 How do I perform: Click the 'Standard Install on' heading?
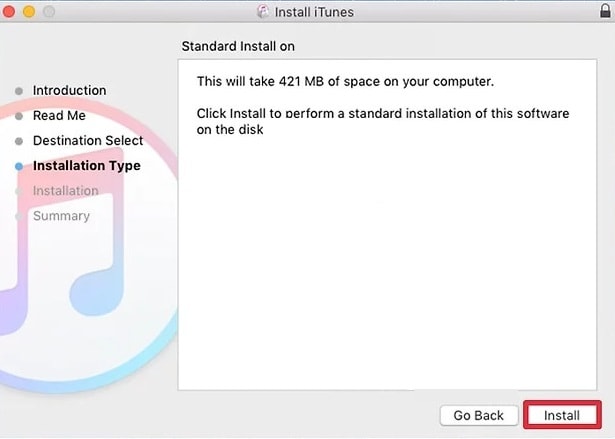[238, 47]
